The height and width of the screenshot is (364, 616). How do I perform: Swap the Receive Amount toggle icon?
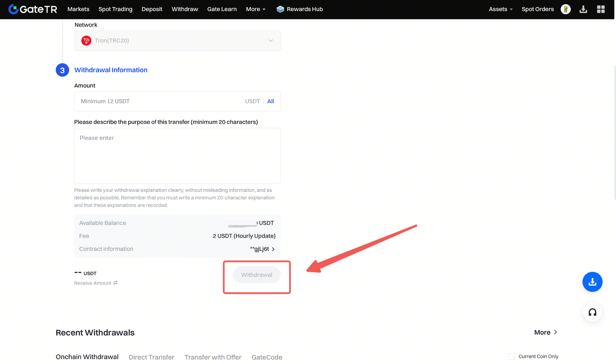tap(116, 283)
